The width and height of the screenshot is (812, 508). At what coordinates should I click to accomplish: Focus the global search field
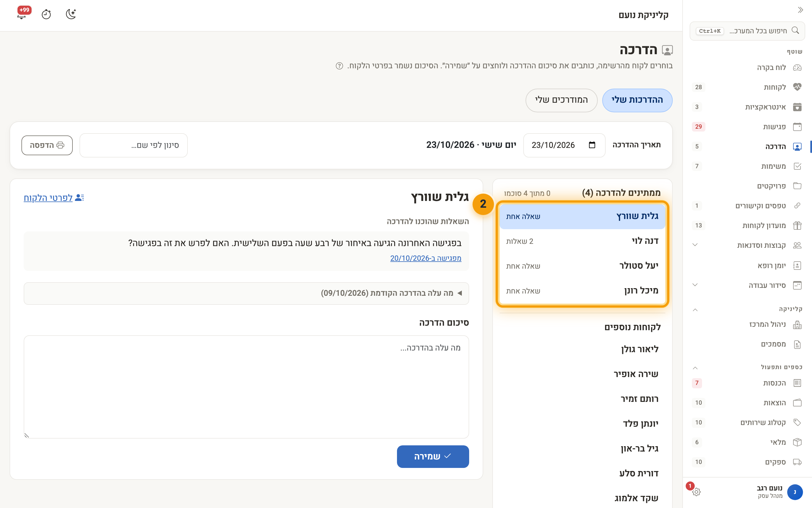(747, 31)
